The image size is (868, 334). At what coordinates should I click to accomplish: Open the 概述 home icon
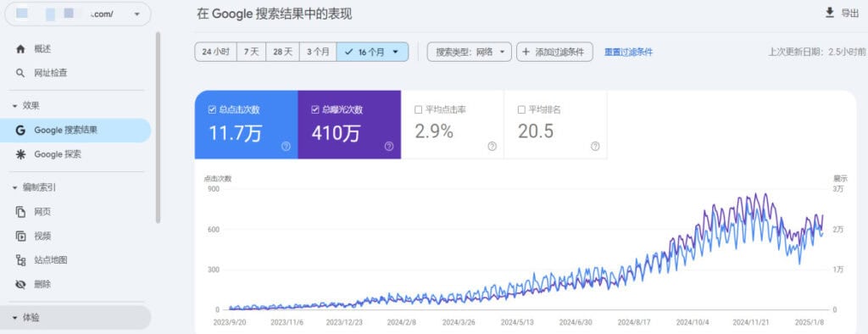pyautogui.click(x=20, y=48)
